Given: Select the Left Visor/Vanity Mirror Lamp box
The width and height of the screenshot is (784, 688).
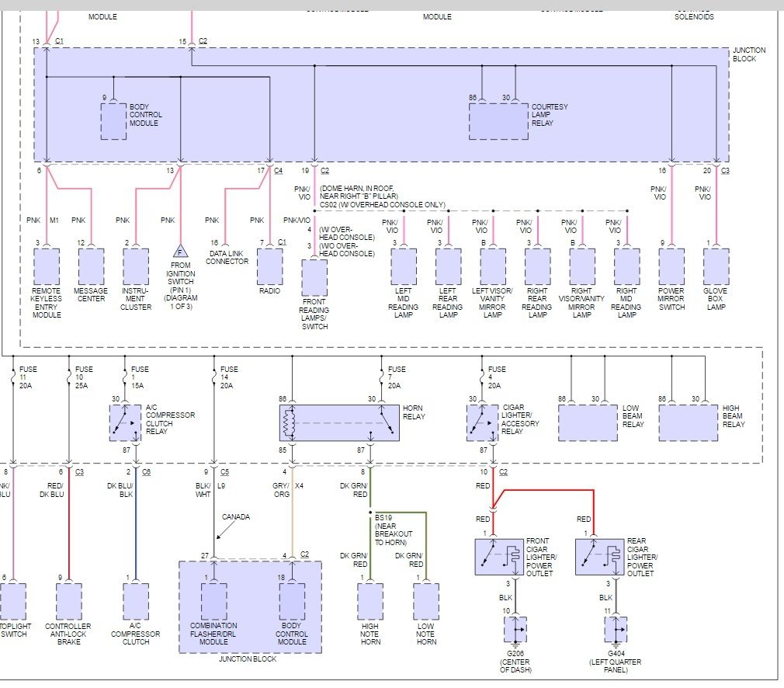Looking at the screenshot, I should tap(493, 266).
